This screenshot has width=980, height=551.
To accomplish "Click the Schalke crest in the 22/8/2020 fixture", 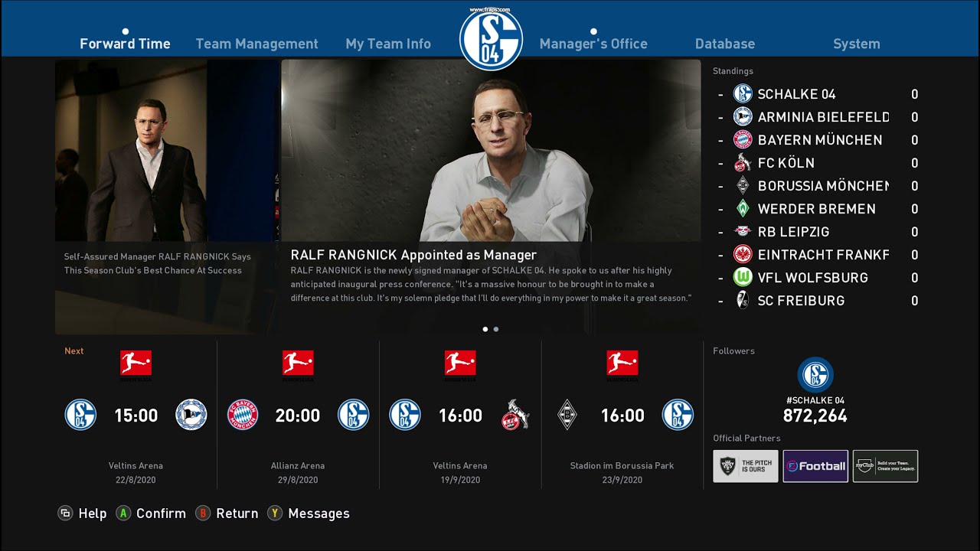I will pyautogui.click(x=80, y=415).
